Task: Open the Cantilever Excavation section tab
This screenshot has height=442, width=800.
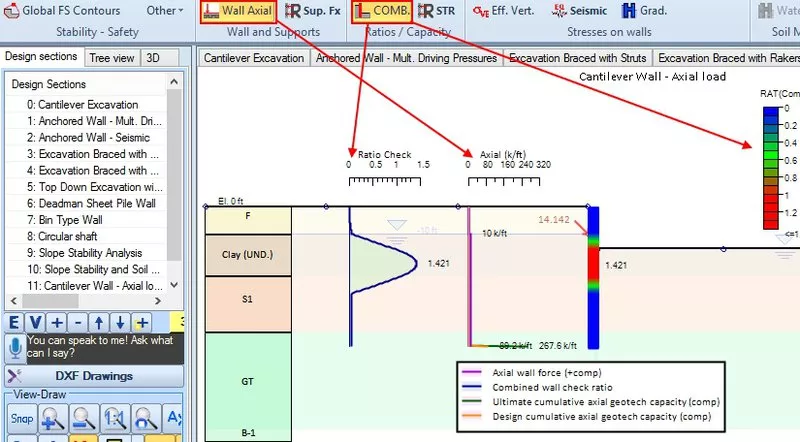Action: (254, 58)
